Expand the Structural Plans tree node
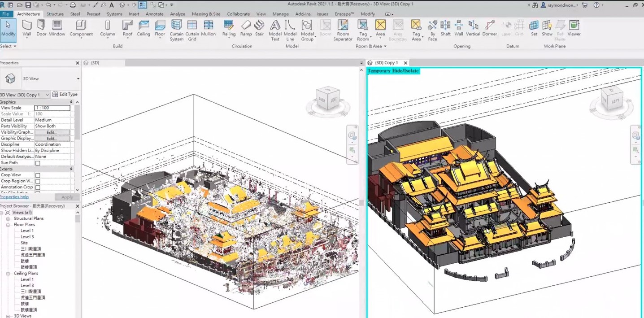 pos(8,219)
